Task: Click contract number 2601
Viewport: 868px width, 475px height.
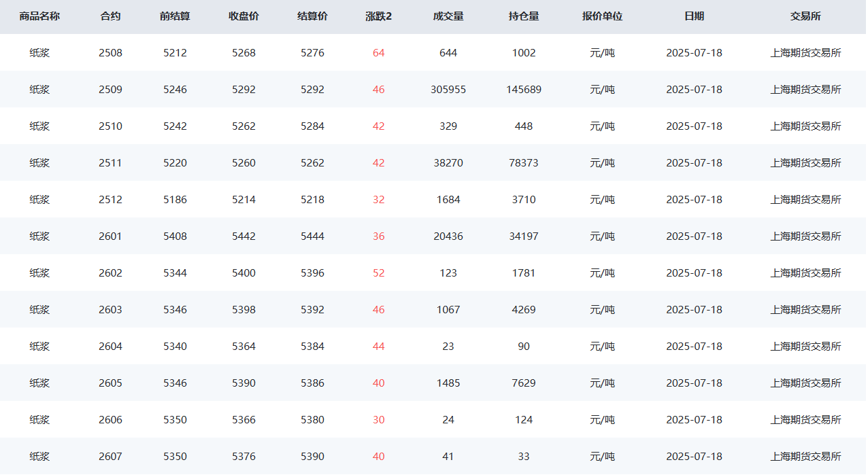Action: click(110, 236)
